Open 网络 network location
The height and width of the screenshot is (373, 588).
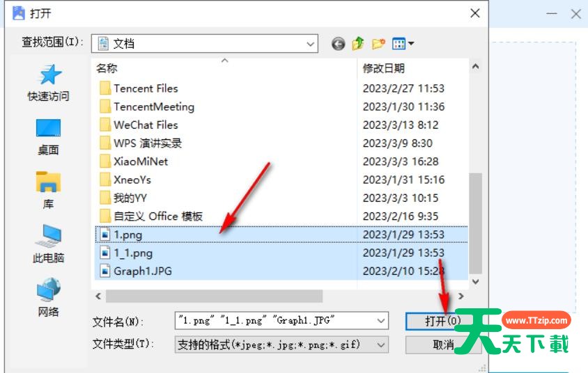[48, 297]
